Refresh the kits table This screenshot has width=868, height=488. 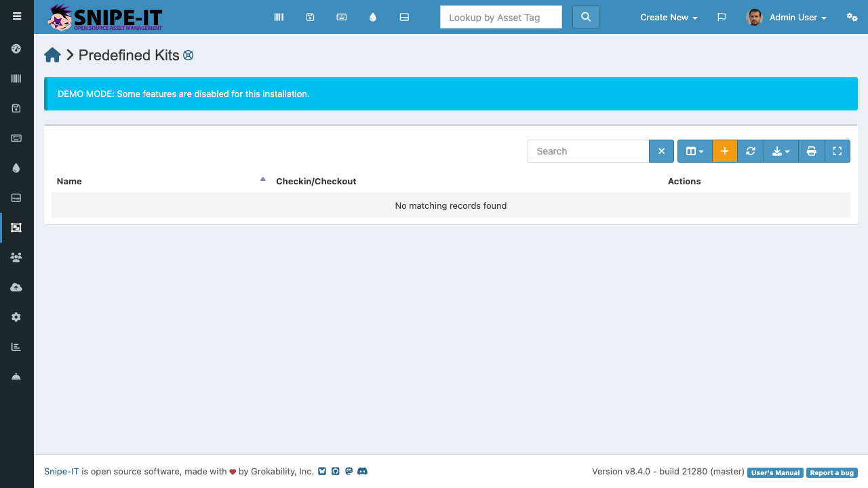pos(751,151)
